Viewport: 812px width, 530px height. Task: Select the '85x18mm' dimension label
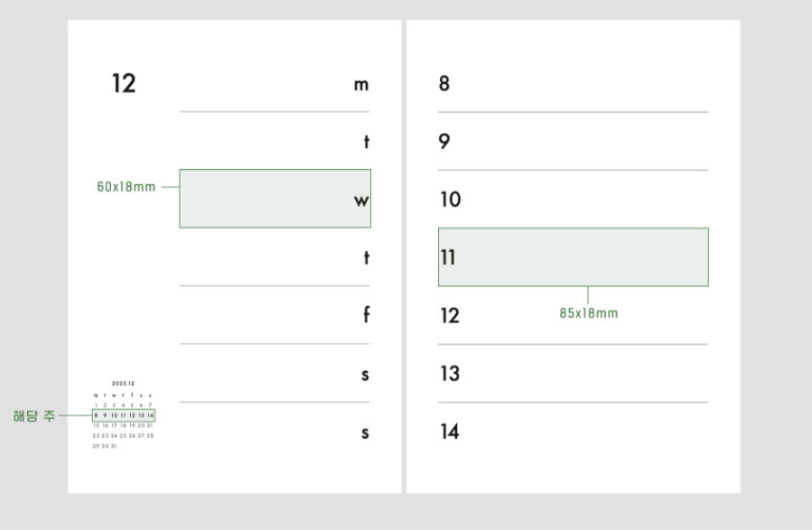[x=589, y=313]
